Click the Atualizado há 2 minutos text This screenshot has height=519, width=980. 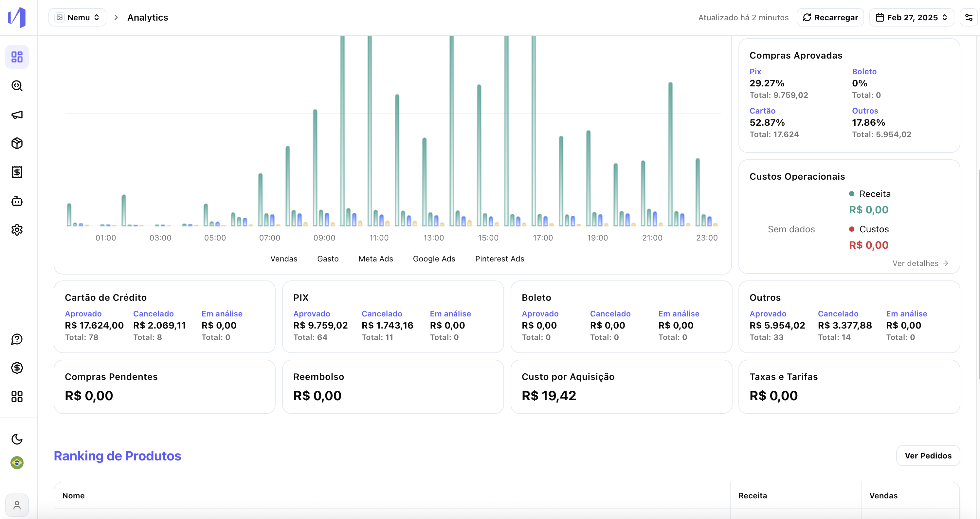pyautogui.click(x=743, y=17)
